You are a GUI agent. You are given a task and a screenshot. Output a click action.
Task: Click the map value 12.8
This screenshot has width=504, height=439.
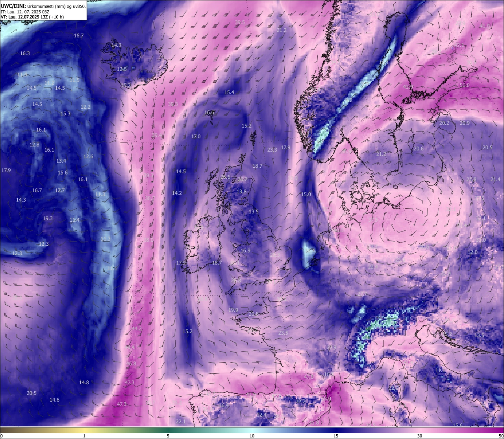pos(34,144)
